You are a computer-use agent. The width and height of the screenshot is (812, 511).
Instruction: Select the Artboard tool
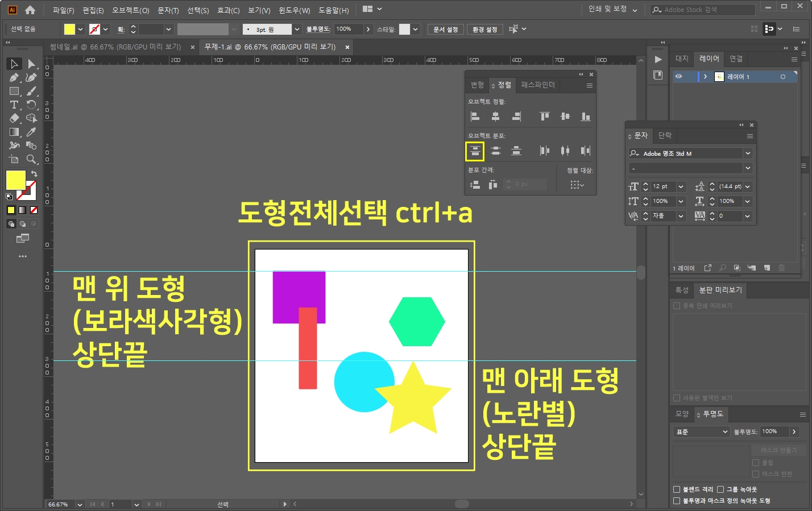[x=14, y=159]
